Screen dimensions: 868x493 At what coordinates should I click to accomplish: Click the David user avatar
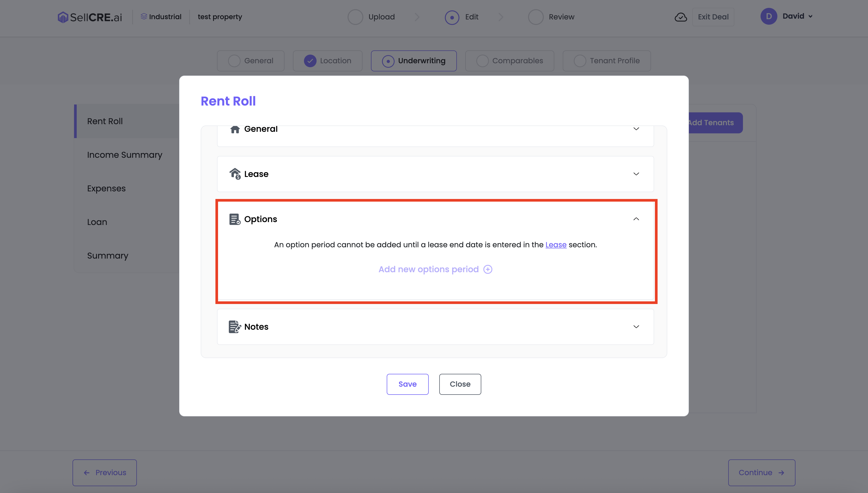click(x=768, y=16)
